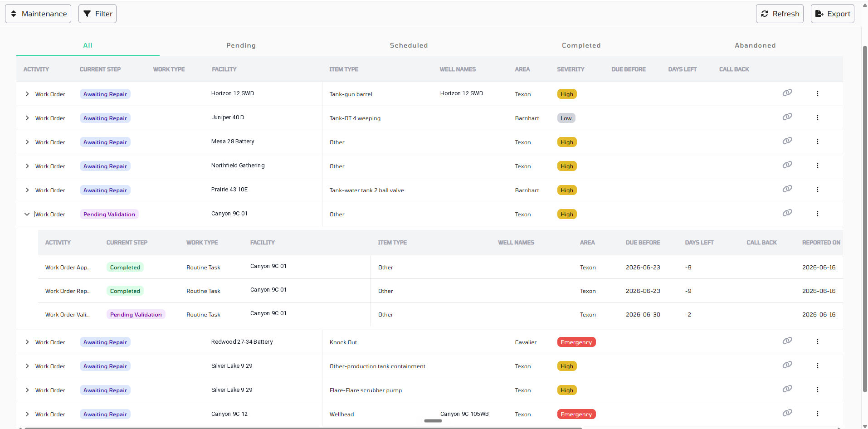Open link icon for Horizon 12 SWD row
The height and width of the screenshot is (429, 868).
(x=787, y=93)
